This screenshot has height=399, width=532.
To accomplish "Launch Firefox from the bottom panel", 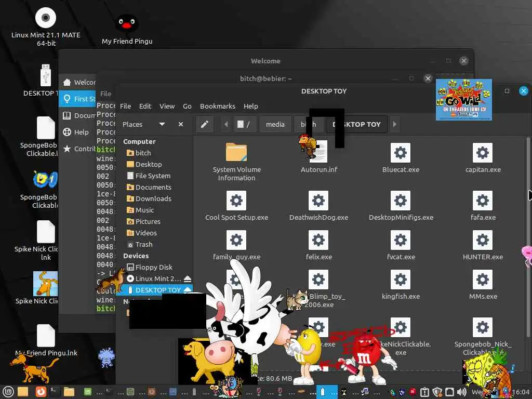I will pyautogui.click(x=41, y=392).
